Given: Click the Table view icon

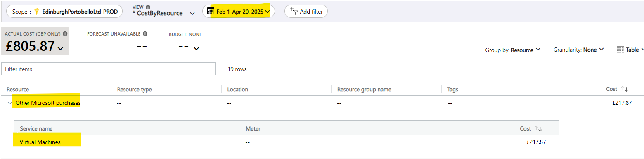Looking at the screenshot, I should (620, 50).
